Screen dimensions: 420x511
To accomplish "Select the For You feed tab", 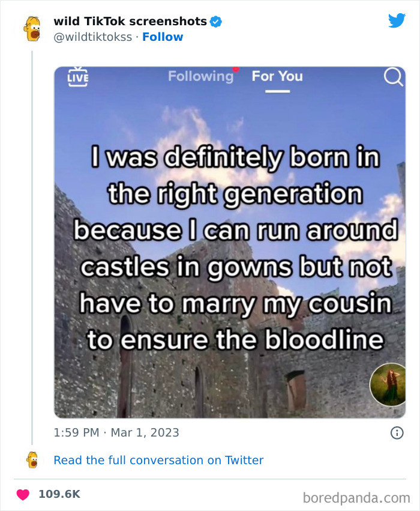I will pos(276,77).
